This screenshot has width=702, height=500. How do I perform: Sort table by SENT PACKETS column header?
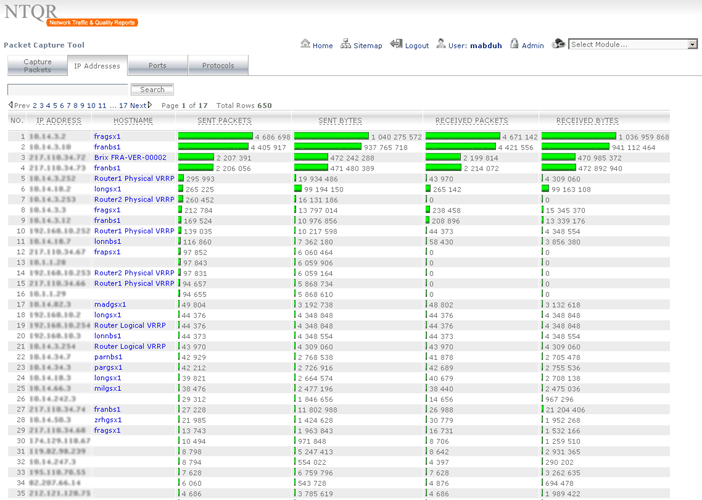224,121
